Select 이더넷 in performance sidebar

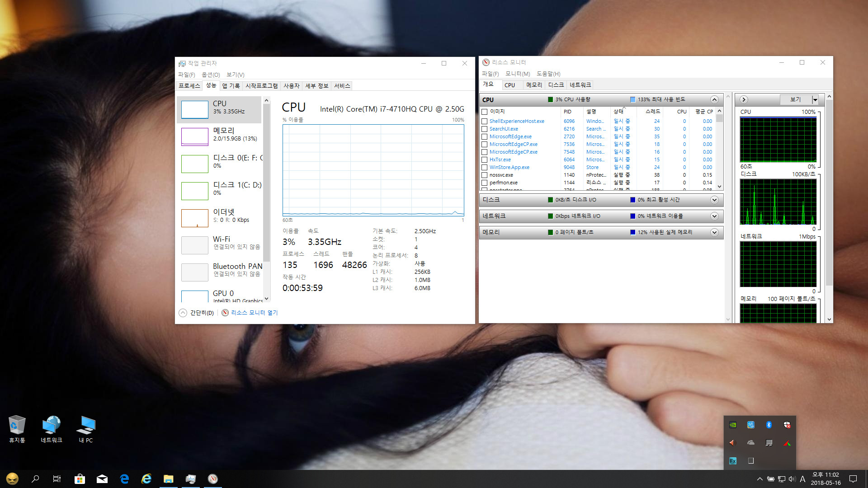219,218
